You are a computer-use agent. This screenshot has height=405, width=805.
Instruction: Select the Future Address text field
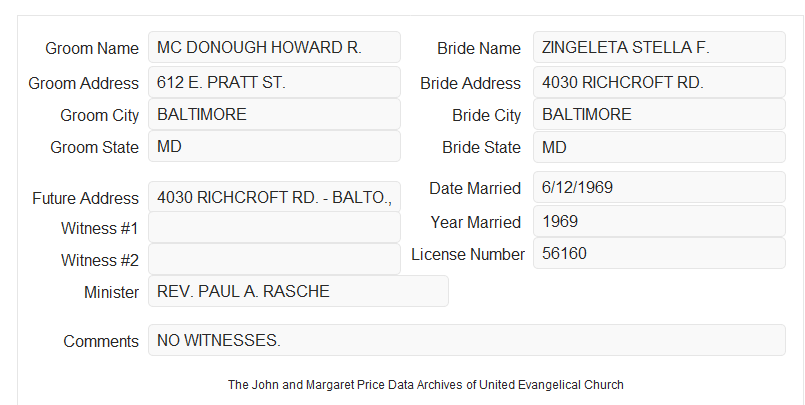tap(274, 197)
